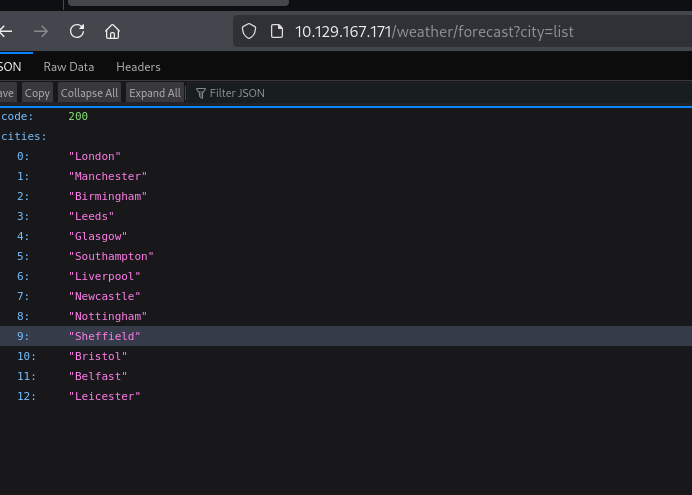This screenshot has height=495, width=692.
Task: Focus the Filter JSON search field
Action: 441,93
